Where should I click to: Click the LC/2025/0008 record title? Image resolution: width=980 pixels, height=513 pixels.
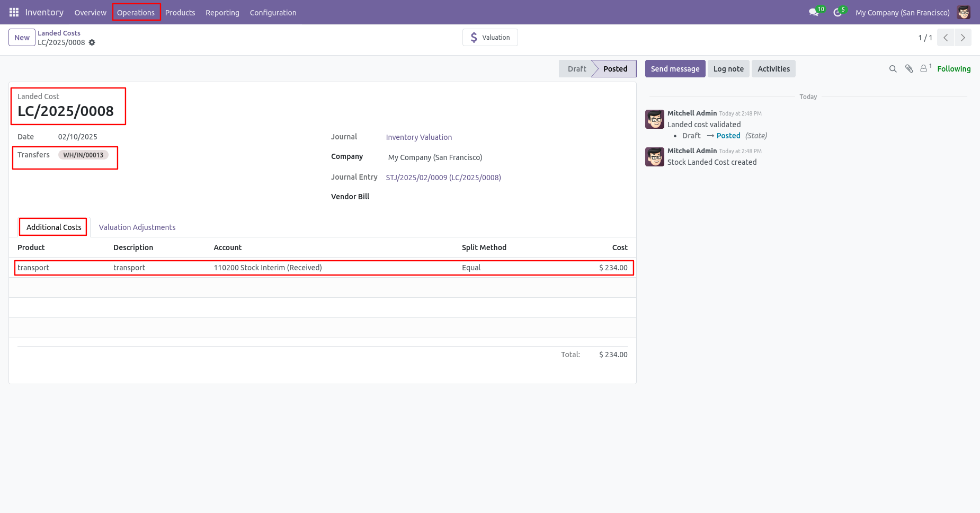(66, 111)
